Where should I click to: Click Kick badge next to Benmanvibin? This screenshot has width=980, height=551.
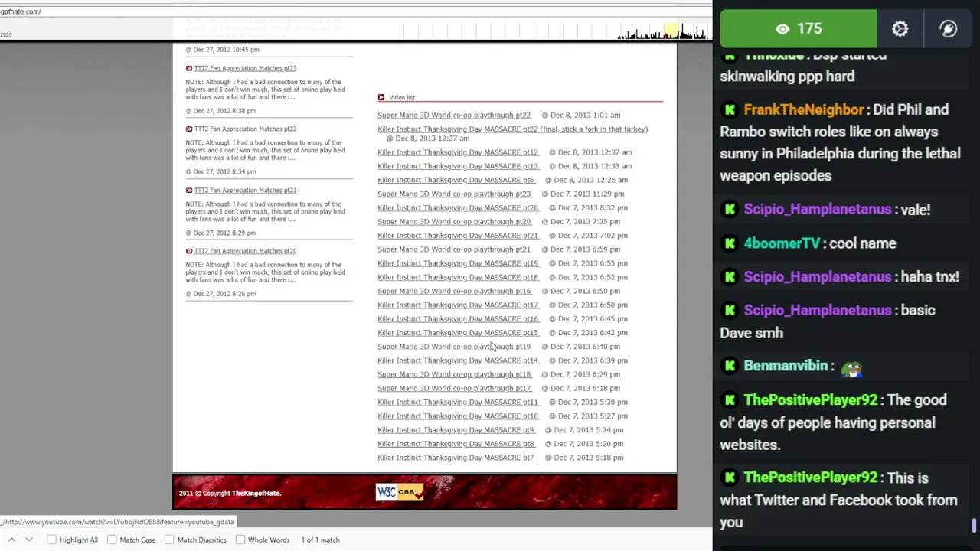(x=730, y=366)
